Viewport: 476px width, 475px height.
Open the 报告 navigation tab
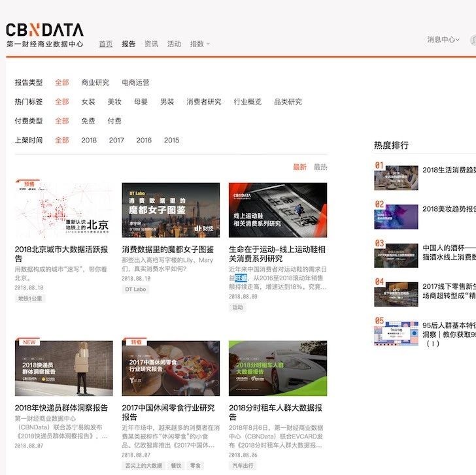pyautogui.click(x=128, y=44)
